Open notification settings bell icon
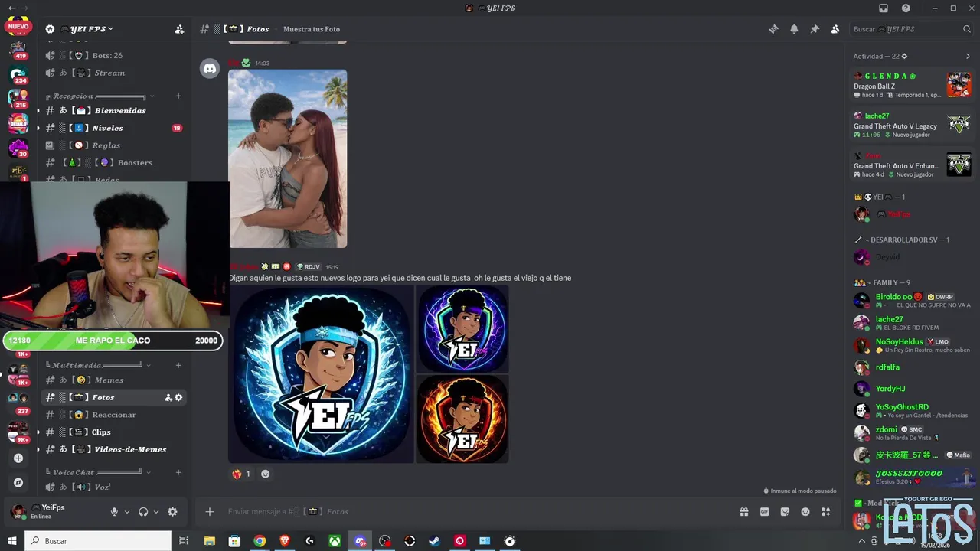 794,29
